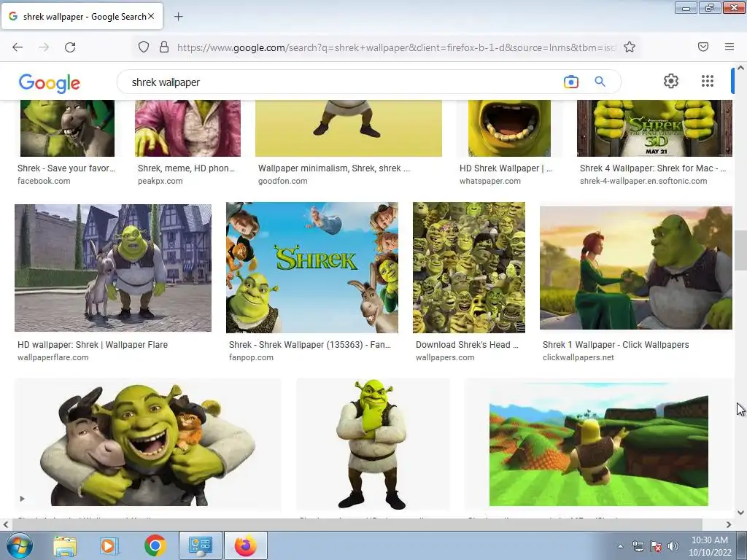Click the Firefox taskbar button
747x560 pixels.
[x=245, y=545]
